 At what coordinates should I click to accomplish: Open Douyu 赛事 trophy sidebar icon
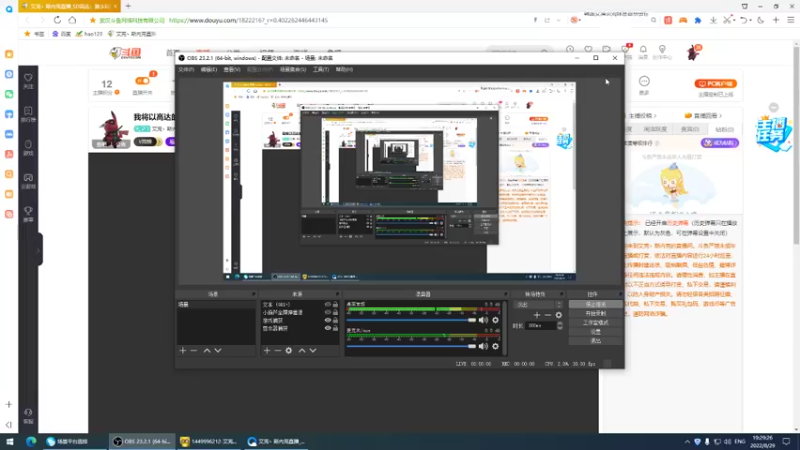[x=28, y=214]
